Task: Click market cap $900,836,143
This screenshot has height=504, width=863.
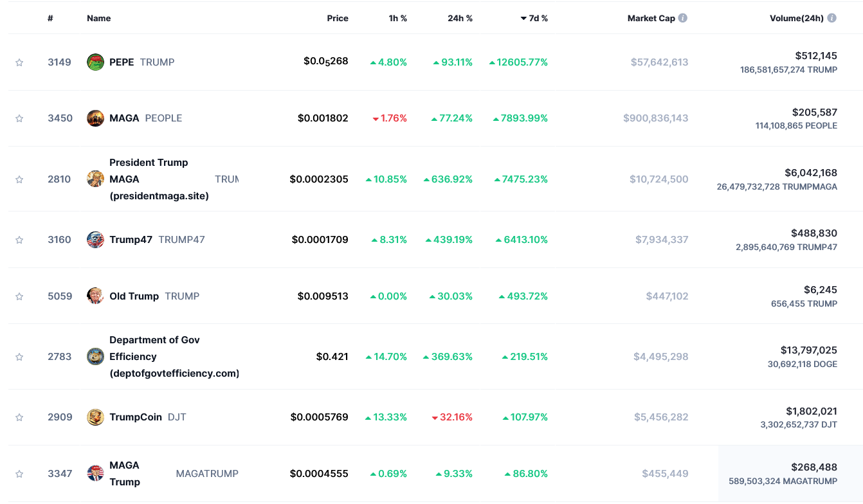Action: click(x=656, y=118)
